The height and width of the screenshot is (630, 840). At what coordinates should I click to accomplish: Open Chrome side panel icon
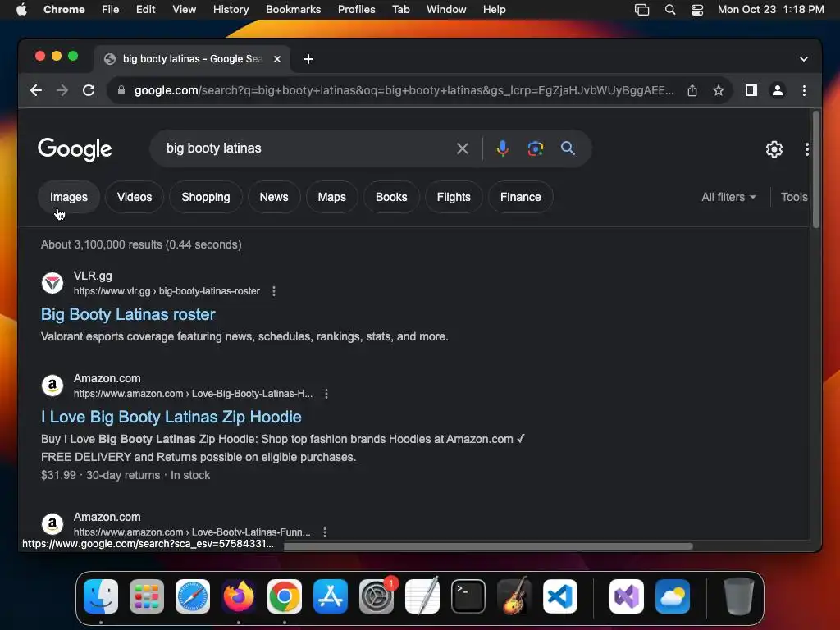751,90
